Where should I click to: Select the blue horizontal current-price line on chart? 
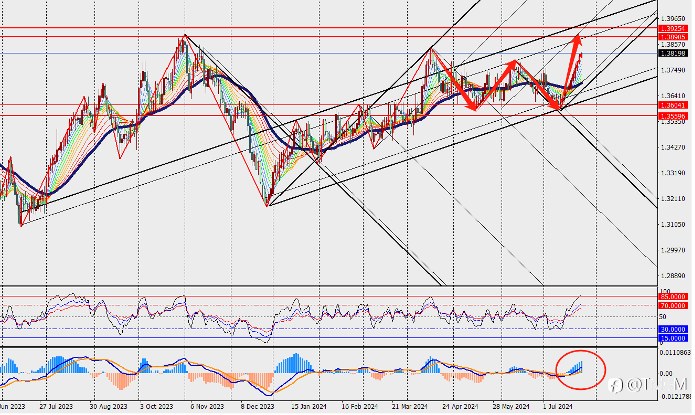click(328, 54)
